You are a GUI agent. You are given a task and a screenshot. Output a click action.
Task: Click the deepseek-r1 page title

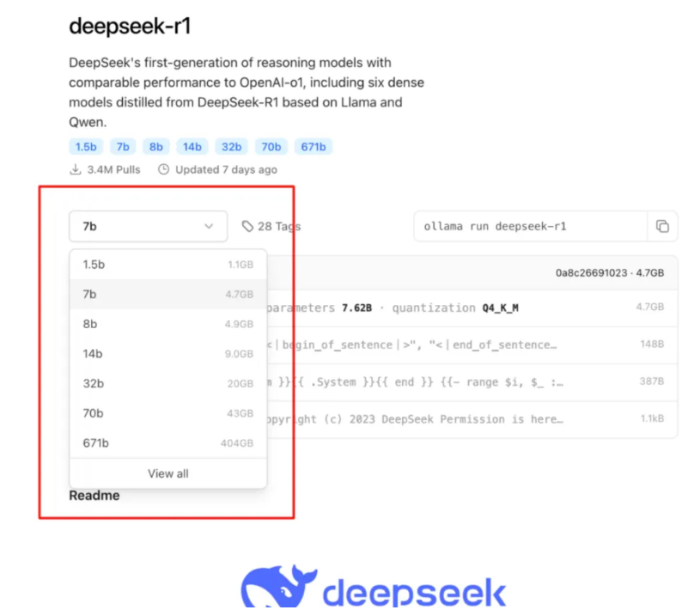tap(130, 26)
